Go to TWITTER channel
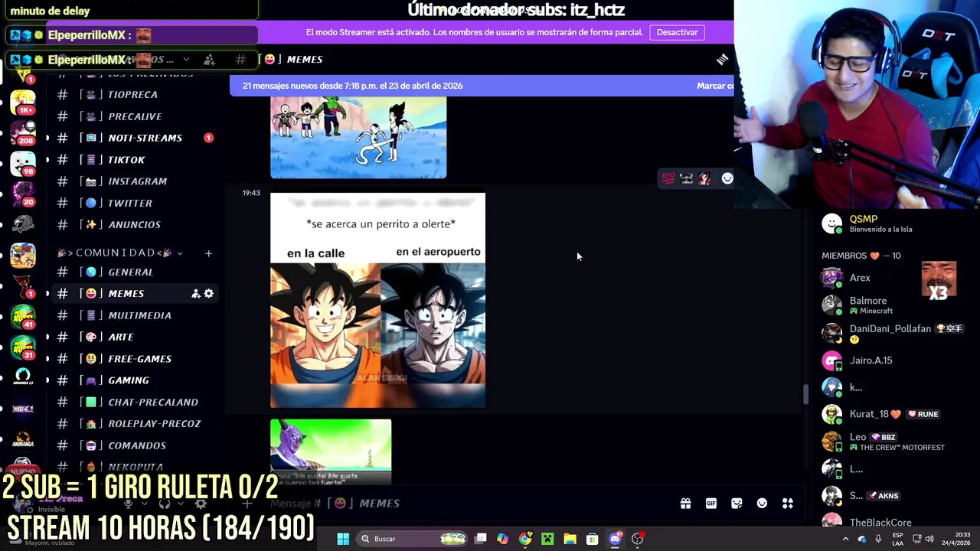980x551 pixels. click(x=135, y=203)
